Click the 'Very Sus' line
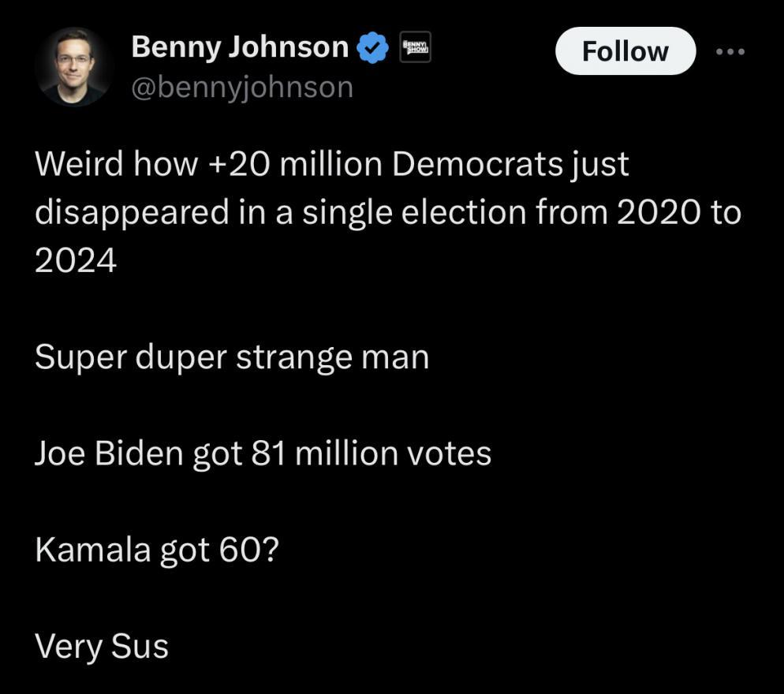 click(x=102, y=647)
